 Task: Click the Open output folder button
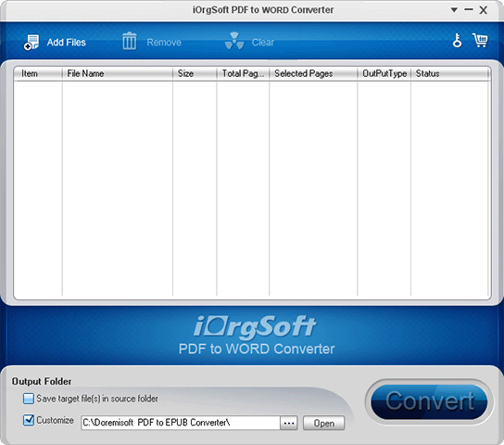point(323,423)
